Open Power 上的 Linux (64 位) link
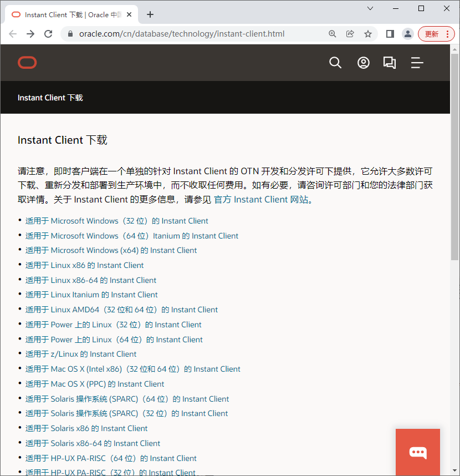This screenshot has width=460, height=476. [x=114, y=339]
